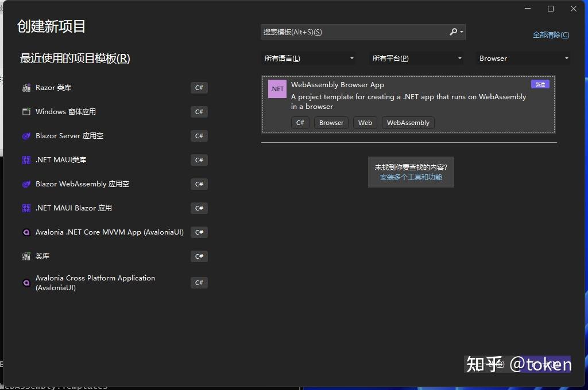Select Avalonia .NET Core MVVM App (AvaloniaUI)
This screenshot has width=588, height=390.
click(x=110, y=232)
